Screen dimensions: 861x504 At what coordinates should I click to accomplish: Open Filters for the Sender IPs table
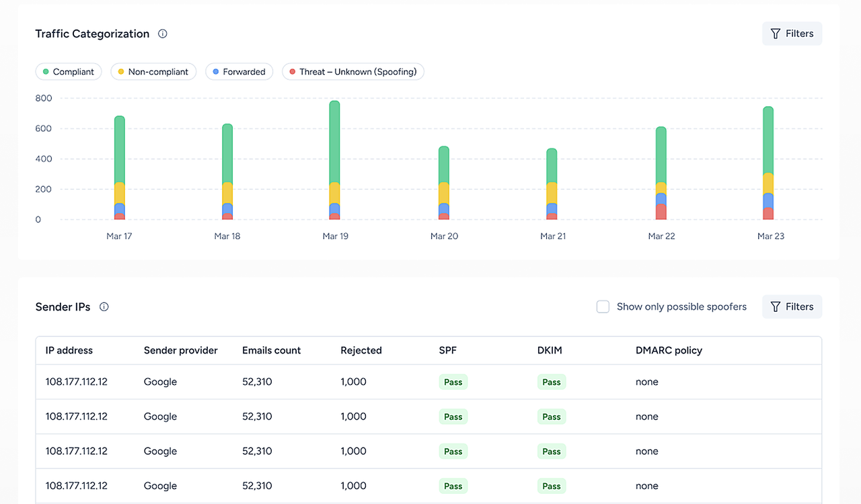(792, 306)
